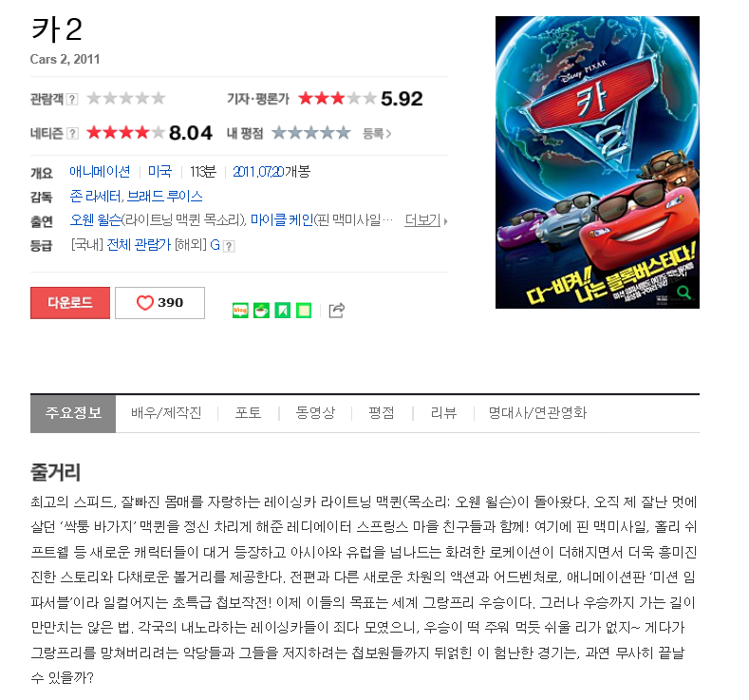Click the yellow memo share icon
Screen dimensions: 749x700
[x=304, y=311]
